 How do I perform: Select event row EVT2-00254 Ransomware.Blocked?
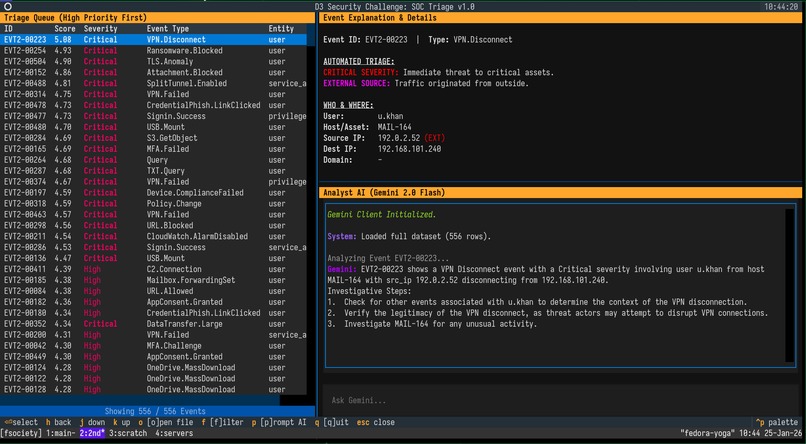153,50
